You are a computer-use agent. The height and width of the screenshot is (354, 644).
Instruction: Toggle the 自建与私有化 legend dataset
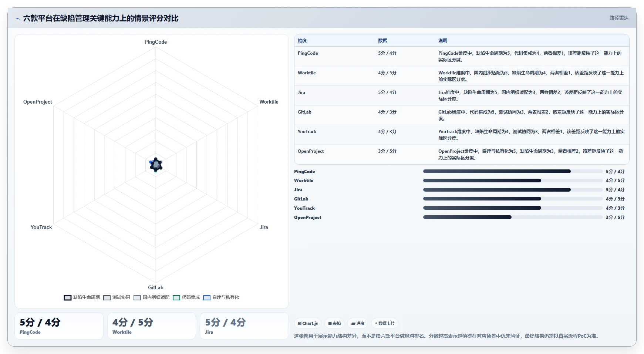[221, 297]
